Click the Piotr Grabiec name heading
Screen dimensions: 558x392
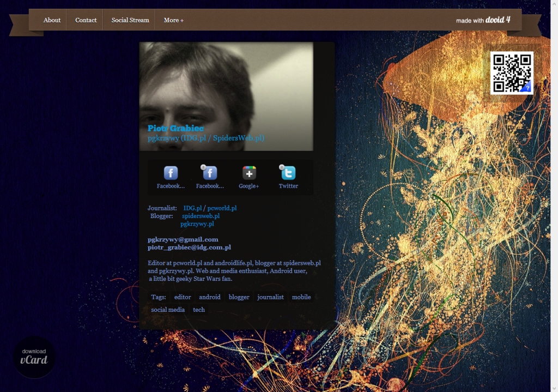click(176, 128)
